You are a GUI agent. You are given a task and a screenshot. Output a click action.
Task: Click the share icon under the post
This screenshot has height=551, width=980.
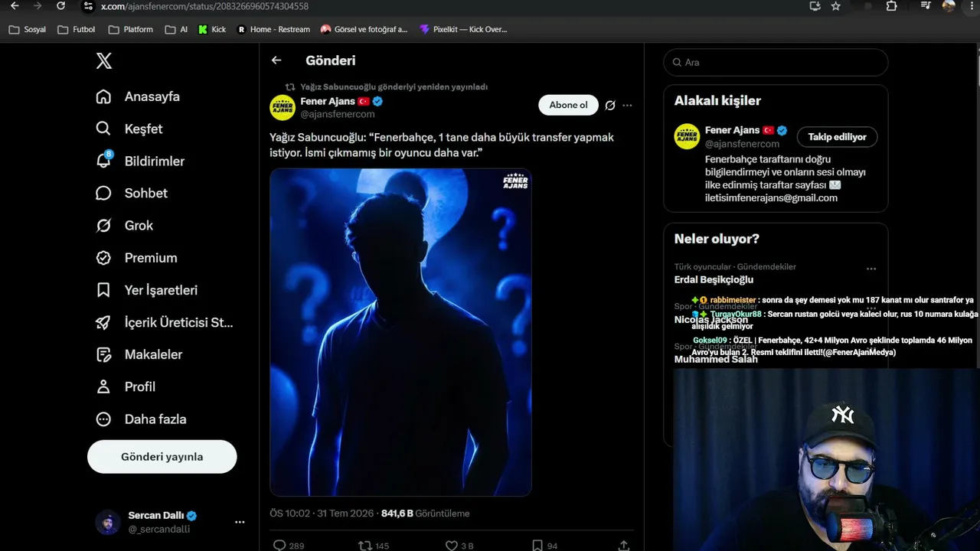(x=624, y=546)
